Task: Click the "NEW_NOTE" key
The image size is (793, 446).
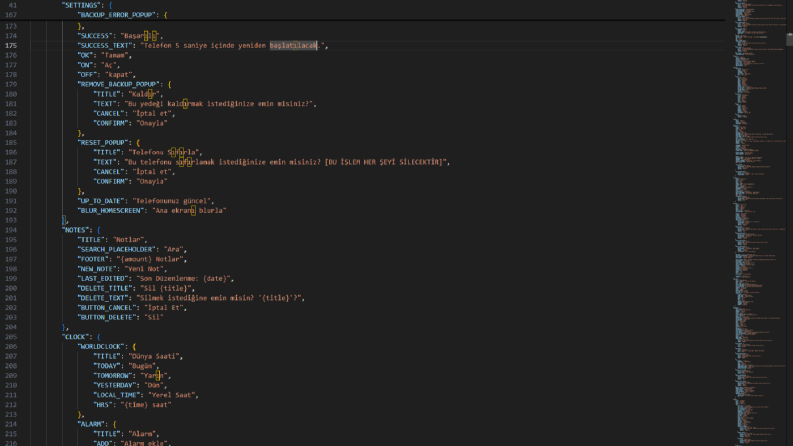Action: tap(99, 269)
